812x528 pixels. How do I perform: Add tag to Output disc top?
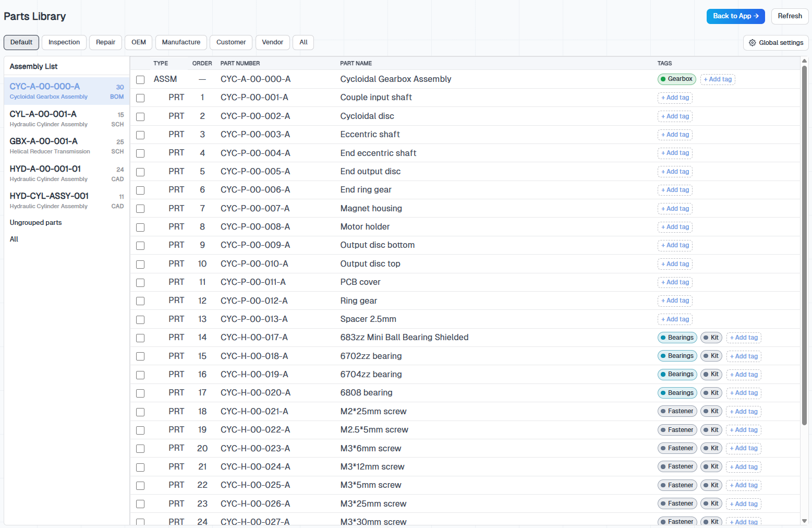pos(675,264)
